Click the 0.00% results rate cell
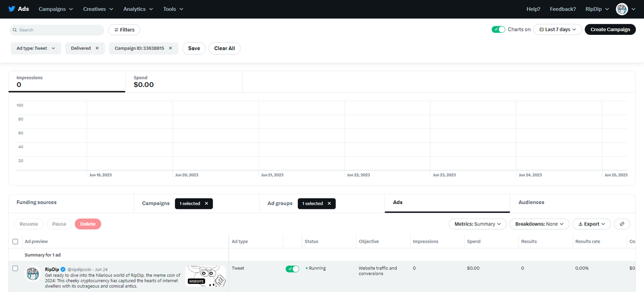 point(582,268)
